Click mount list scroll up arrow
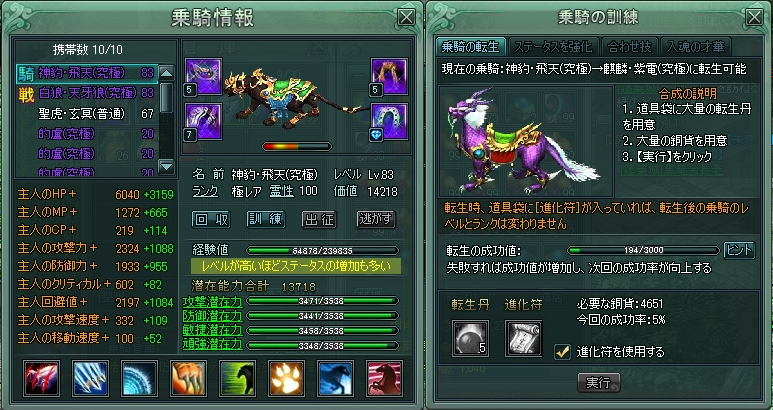Screen dimensions: 773x410 tap(167, 73)
